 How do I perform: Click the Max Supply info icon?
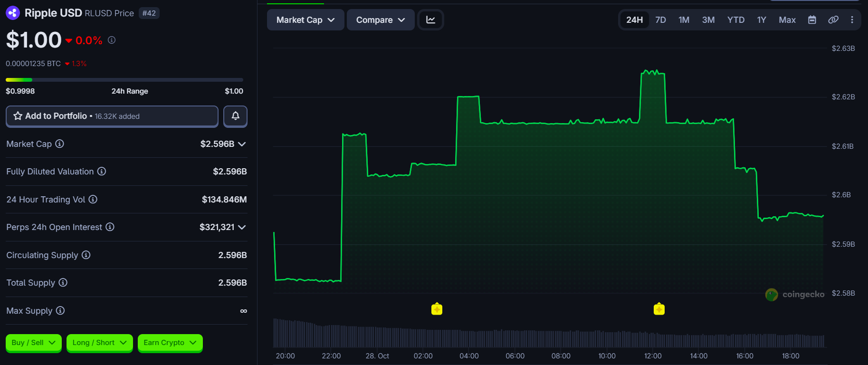(60, 310)
